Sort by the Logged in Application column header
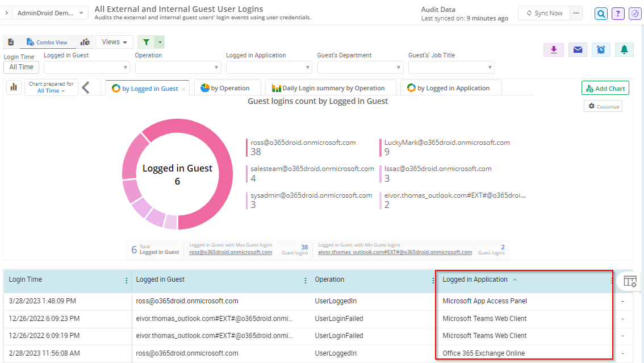The height and width of the screenshot is (363, 644). (x=475, y=279)
